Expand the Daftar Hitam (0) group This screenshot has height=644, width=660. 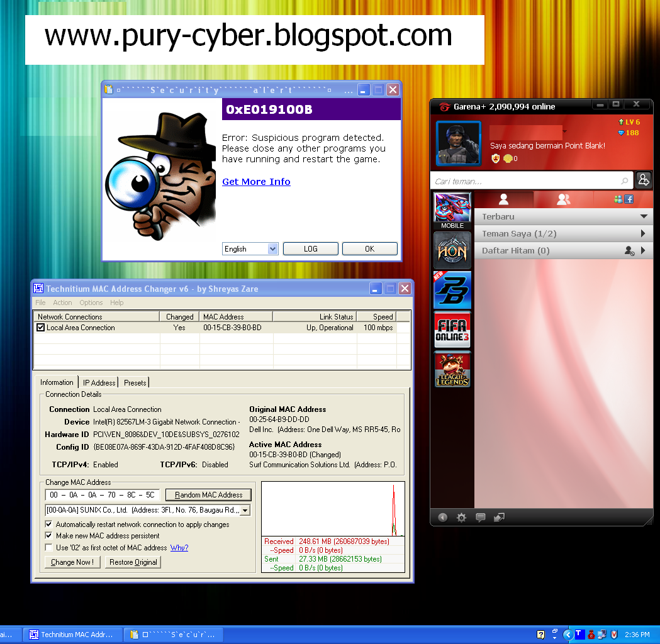click(x=643, y=250)
